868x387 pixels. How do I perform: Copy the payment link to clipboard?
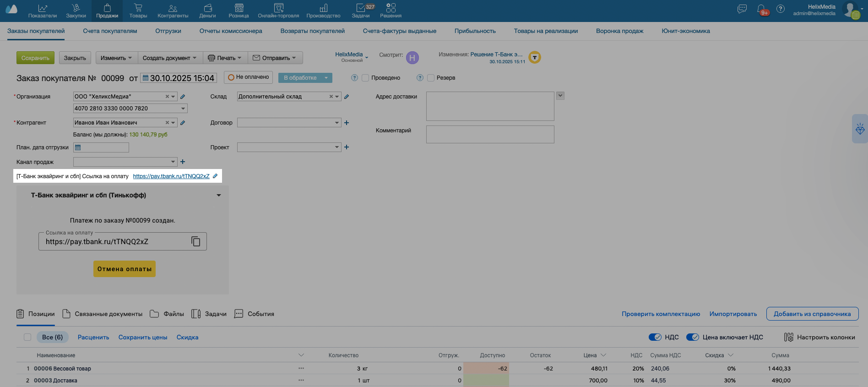[195, 241]
